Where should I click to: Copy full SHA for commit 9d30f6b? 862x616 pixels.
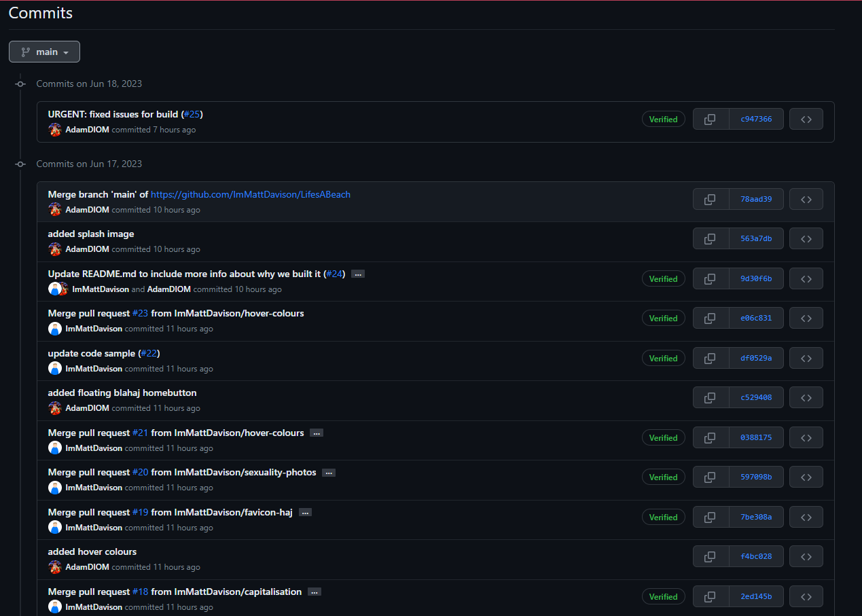coord(711,278)
